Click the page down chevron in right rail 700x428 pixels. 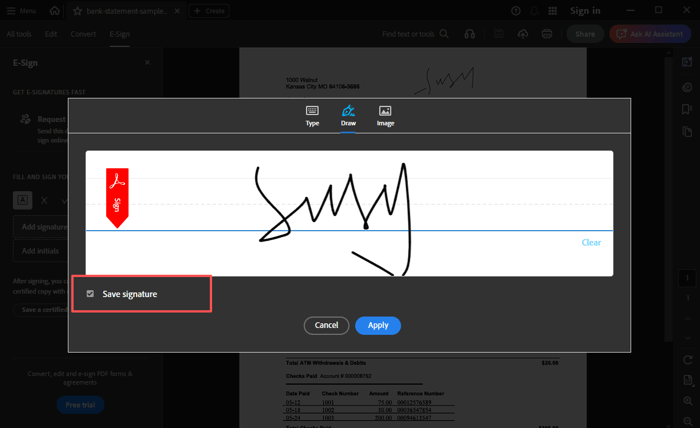click(688, 338)
